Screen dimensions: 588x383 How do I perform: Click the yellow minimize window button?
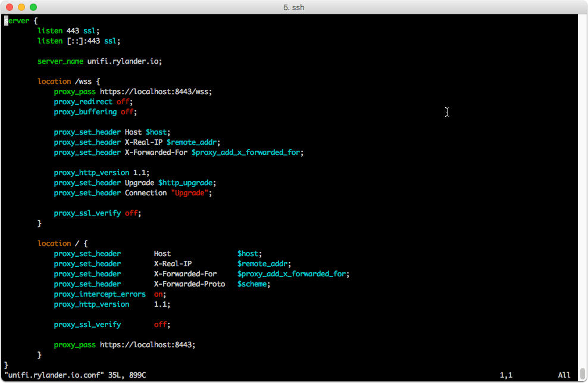[x=22, y=7]
